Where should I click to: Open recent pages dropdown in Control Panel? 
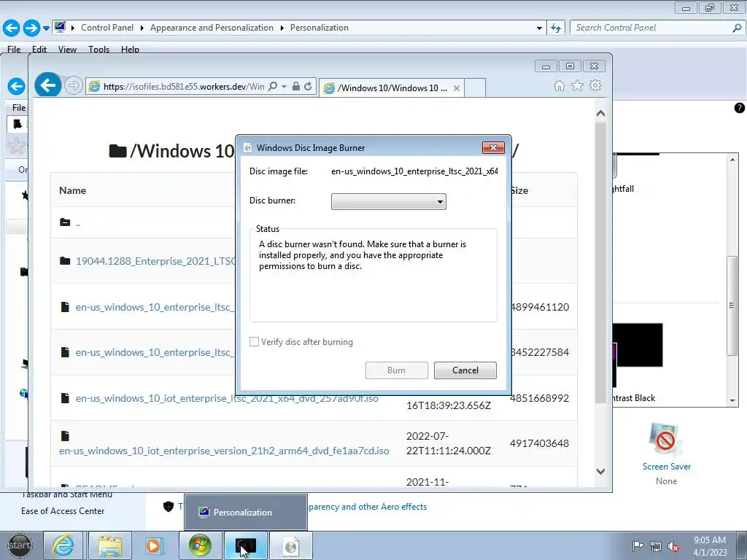(46, 28)
